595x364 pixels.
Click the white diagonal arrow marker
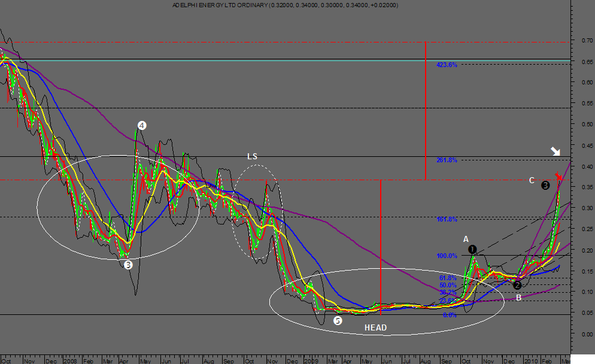[555, 151]
